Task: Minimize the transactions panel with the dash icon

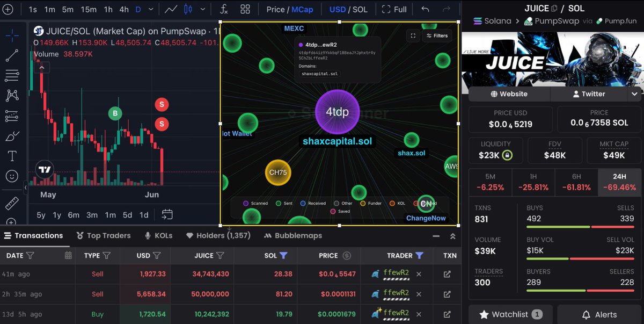Action: (436, 236)
